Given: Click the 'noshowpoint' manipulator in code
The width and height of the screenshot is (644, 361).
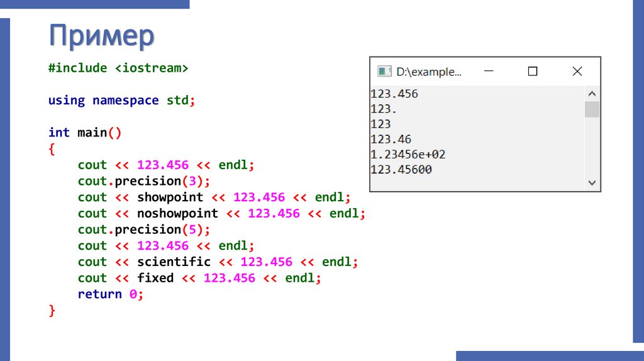Looking at the screenshot, I should 177,213.
